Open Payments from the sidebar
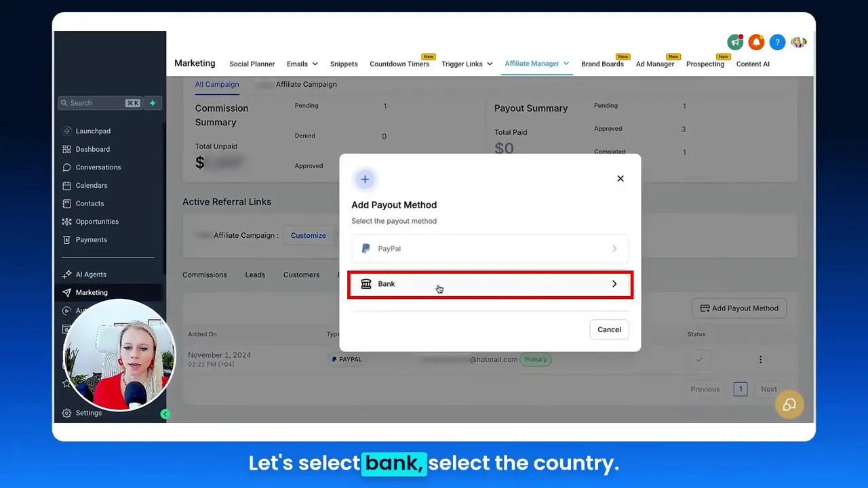The height and width of the screenshot is (488, 868). pos(91,239)
